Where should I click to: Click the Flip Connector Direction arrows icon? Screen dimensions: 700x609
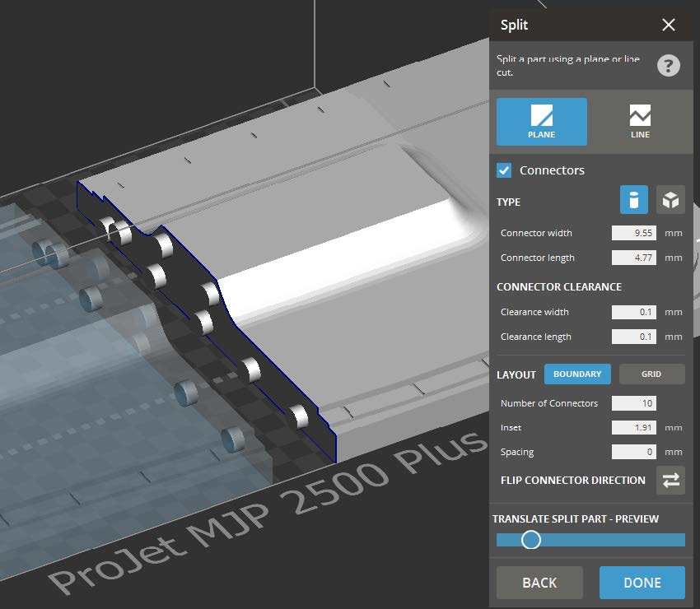[x=670, y=481]
